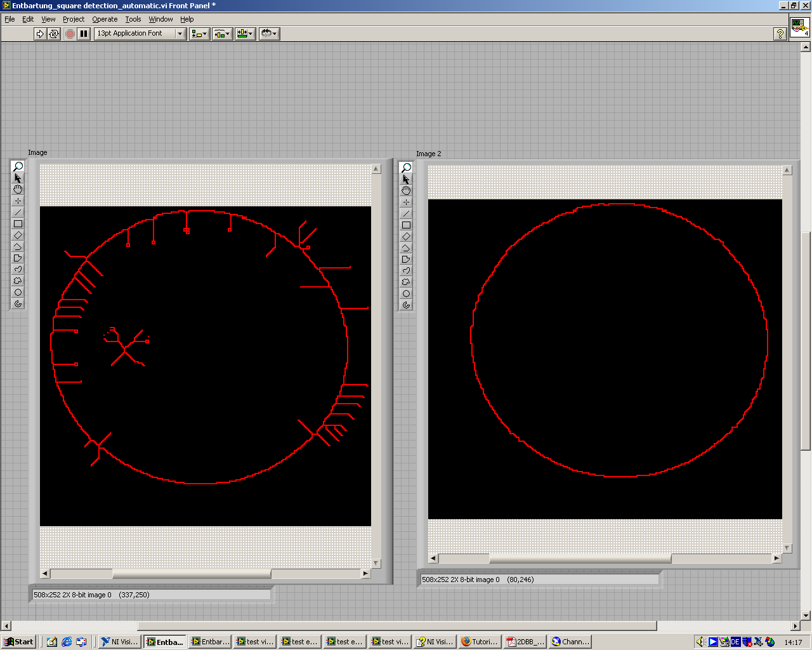Screen dimensions: 812x650
Task: Select the Rotated Rectangle tool in Image 2 display
Action: click(x=406, y=236)
